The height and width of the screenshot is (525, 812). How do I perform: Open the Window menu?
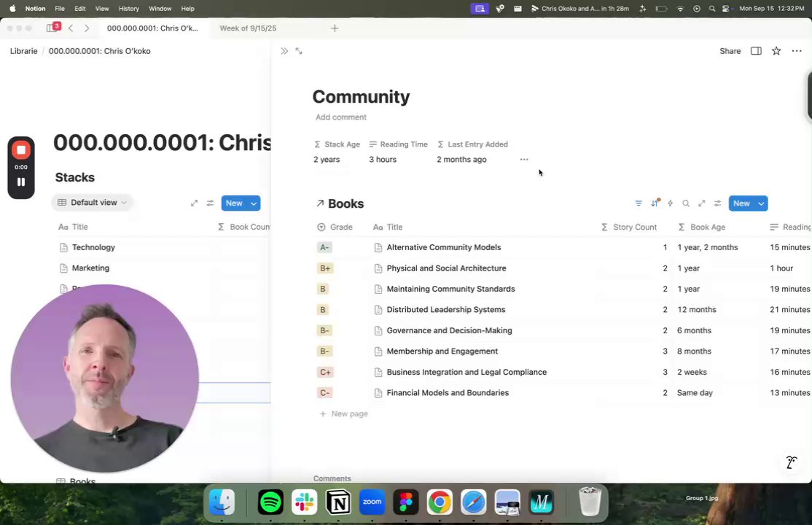click(x=160, y=8)
